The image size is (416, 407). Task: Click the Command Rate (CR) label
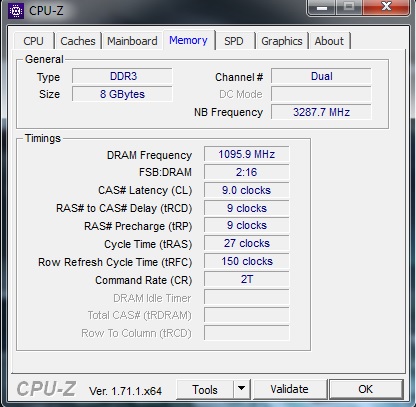click(x=144, y=280)
